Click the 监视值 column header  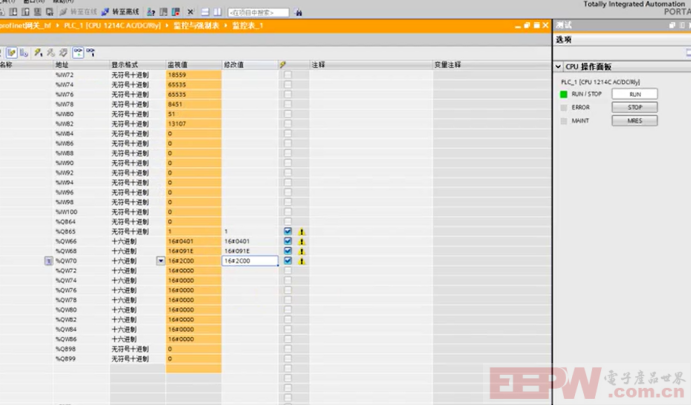pyautogui.click(x=194, y=65)
